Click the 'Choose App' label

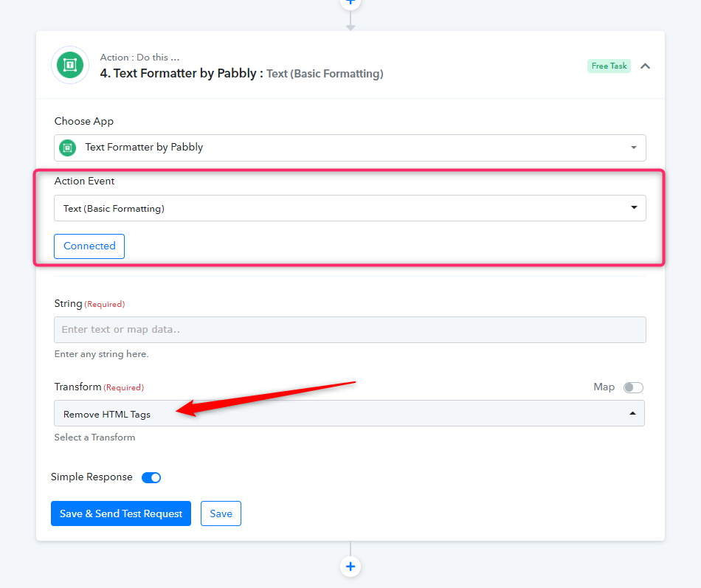84,121
